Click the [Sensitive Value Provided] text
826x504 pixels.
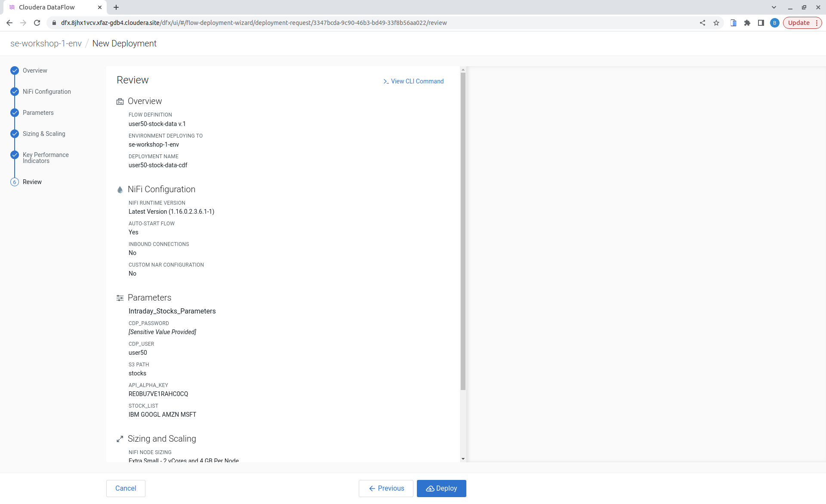click(x=162, y=332)
